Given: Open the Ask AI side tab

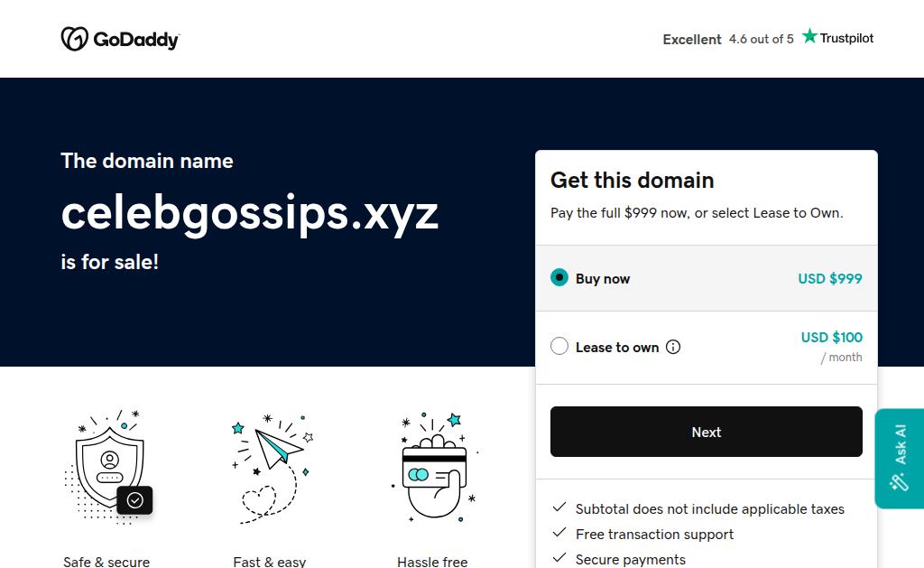Looking at the screenshot, I should click(900, 459).
